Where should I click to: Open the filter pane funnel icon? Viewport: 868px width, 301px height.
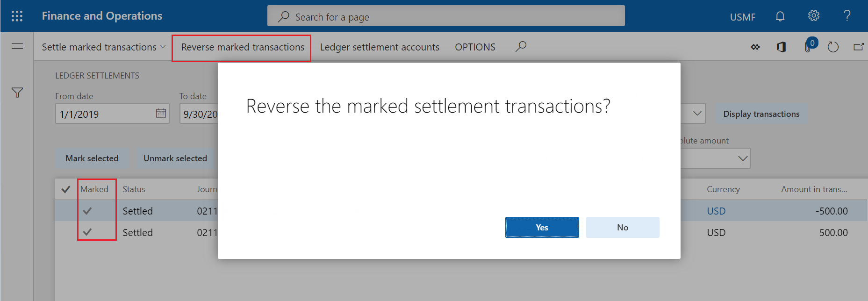tap(17, 93)
